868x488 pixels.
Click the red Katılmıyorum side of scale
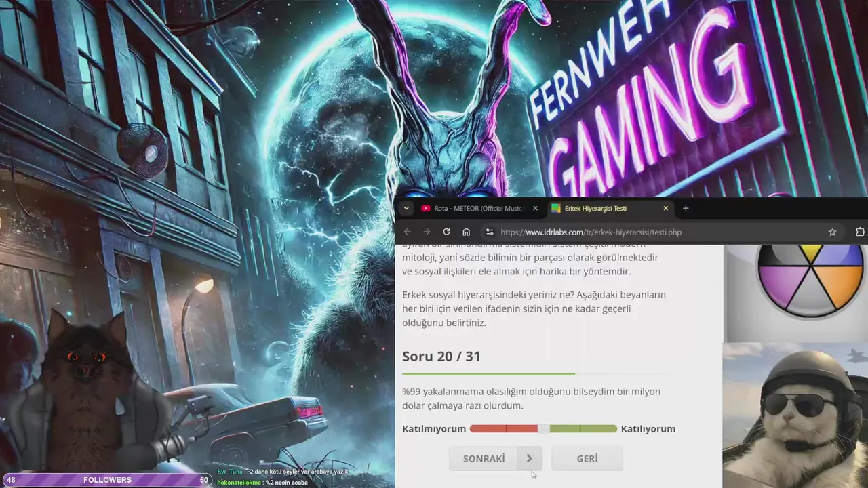503,428
